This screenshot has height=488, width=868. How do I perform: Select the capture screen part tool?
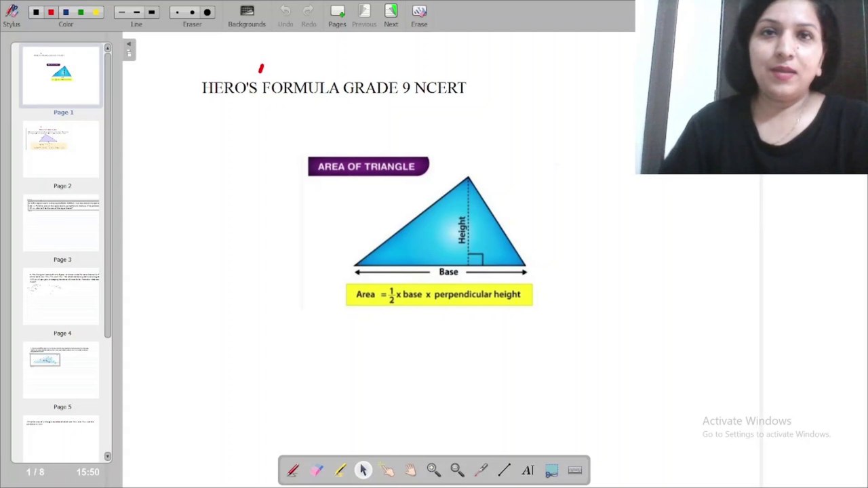(551, 470)
